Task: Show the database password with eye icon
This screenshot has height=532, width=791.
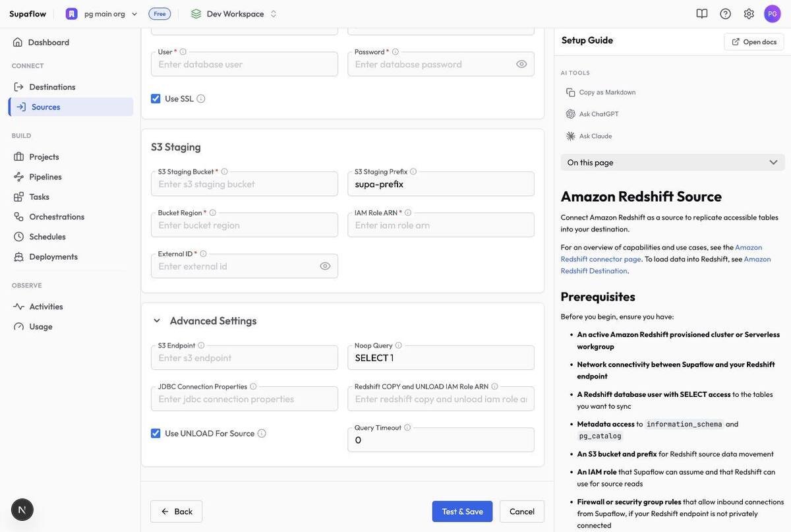Action: coord(521,64)
